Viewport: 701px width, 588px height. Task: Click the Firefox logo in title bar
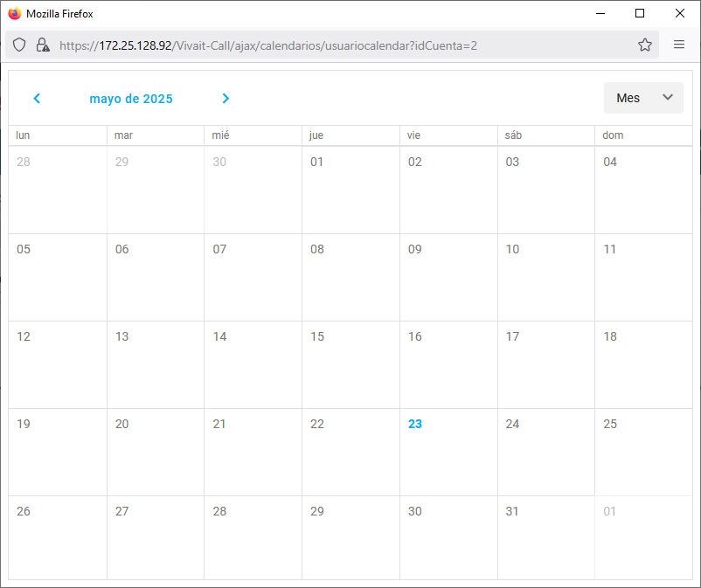click(x=15, y=13)
